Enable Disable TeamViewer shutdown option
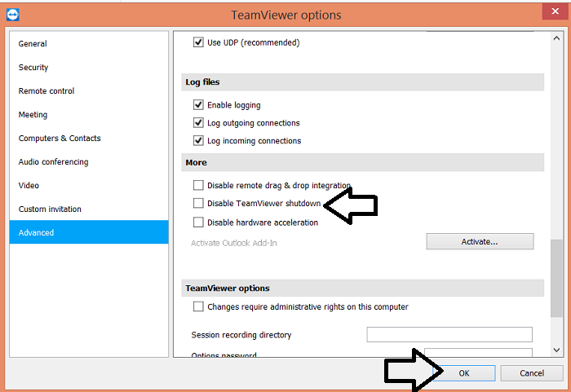571x392 pixels. [x=198, y=203]
